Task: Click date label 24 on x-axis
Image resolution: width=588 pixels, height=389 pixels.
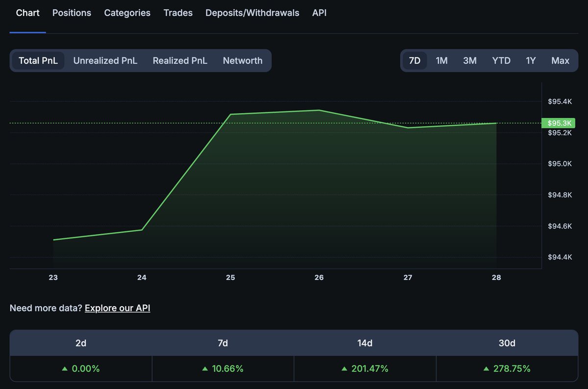Action: coord(142,278)
